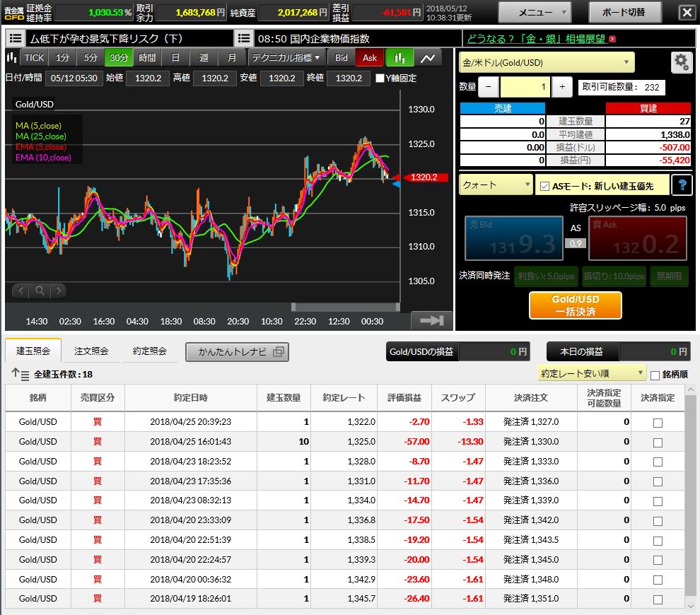Click 買 Ask 1320.2 buy button
The width and height of the screenshot is (700, 615).
click(638, 238)
